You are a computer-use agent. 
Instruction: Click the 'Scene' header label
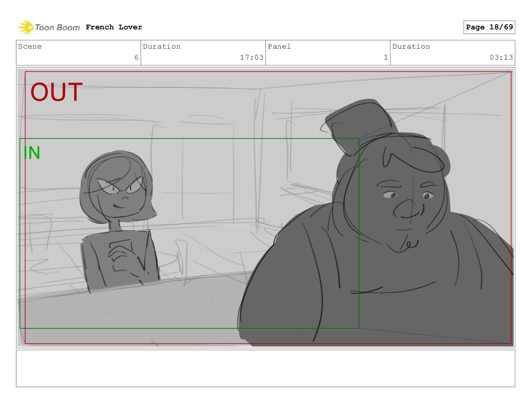click(x=30, y=46)
